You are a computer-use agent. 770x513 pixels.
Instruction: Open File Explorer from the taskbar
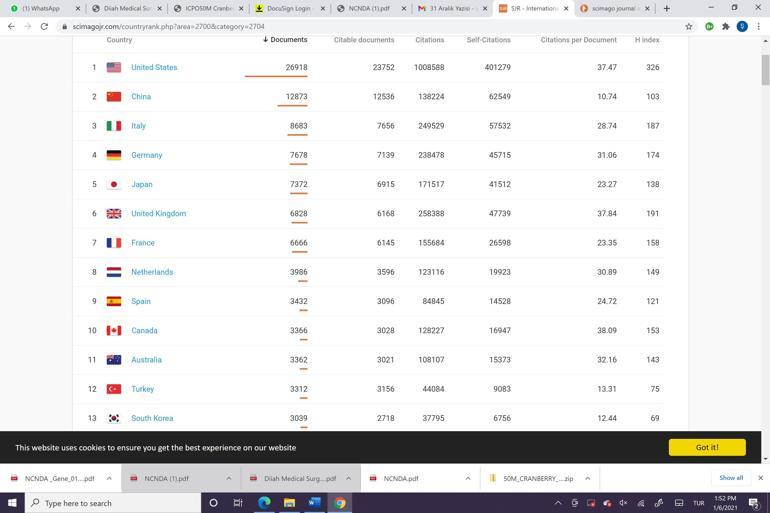tap(289, 503)
